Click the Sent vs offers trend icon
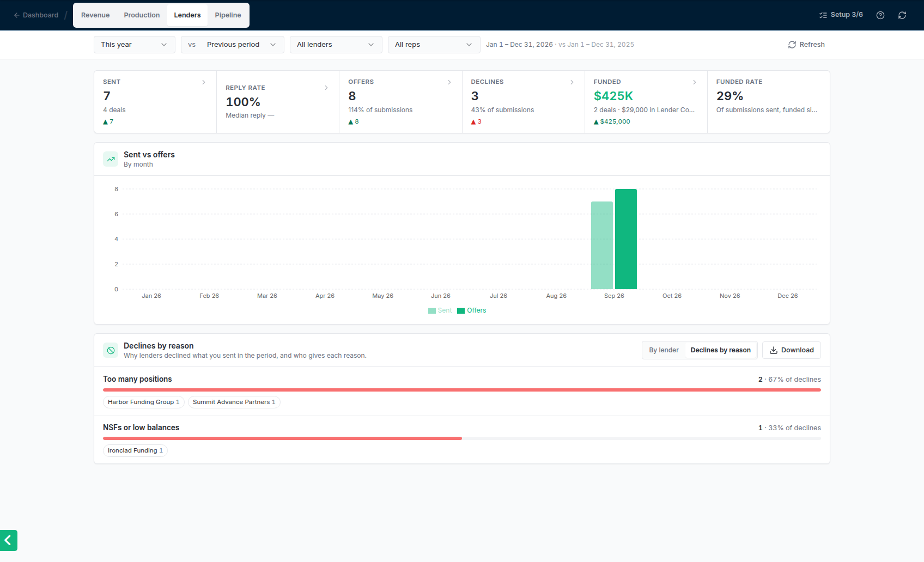The width and height of the screenshot is (924, 562). 111,159
